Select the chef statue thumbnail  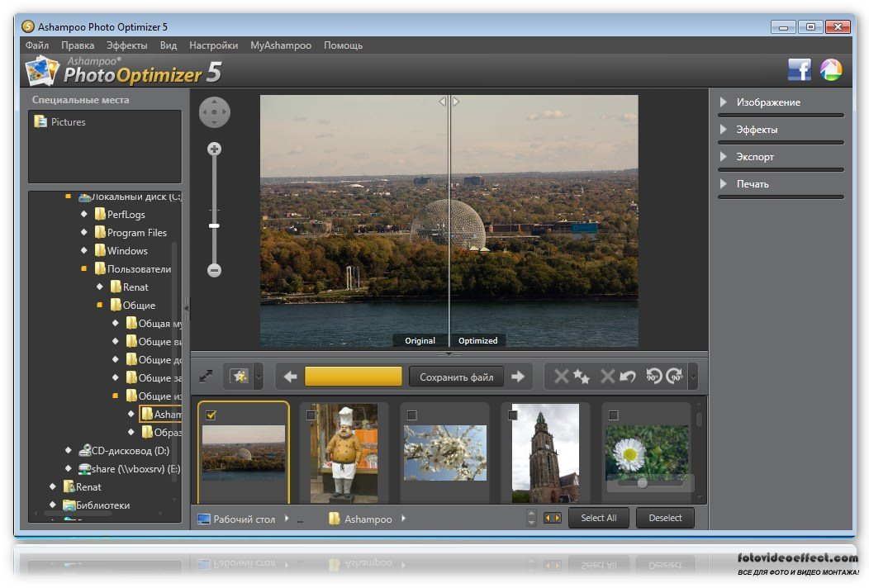coord(344,453)
